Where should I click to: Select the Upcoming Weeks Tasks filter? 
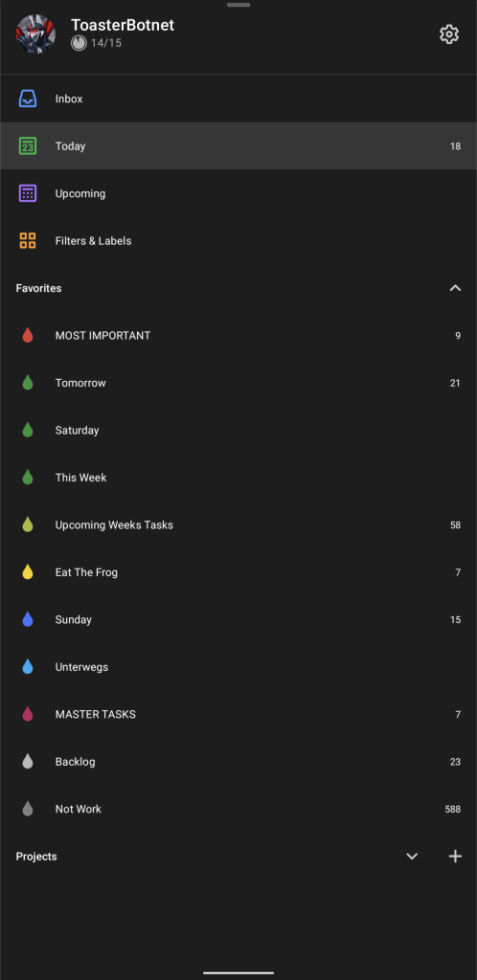pyautogui.click(x=238, y=525)
